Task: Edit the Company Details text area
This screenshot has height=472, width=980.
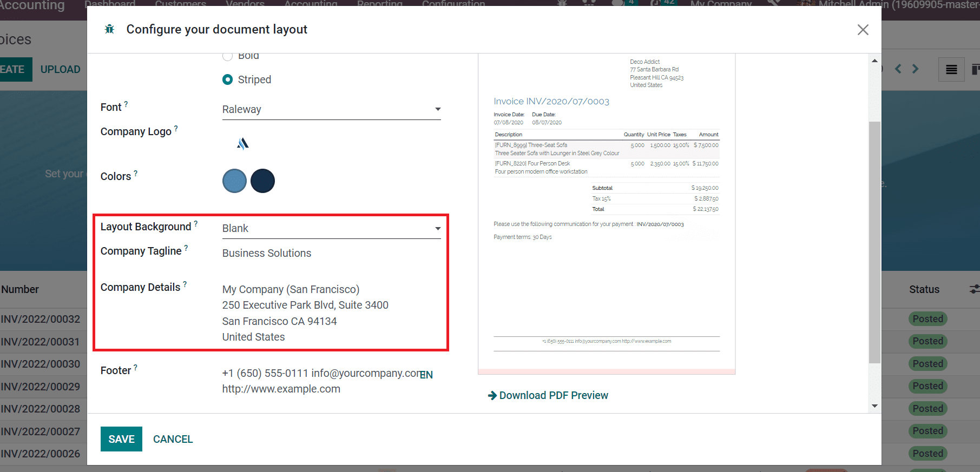Action: point(331,313)
